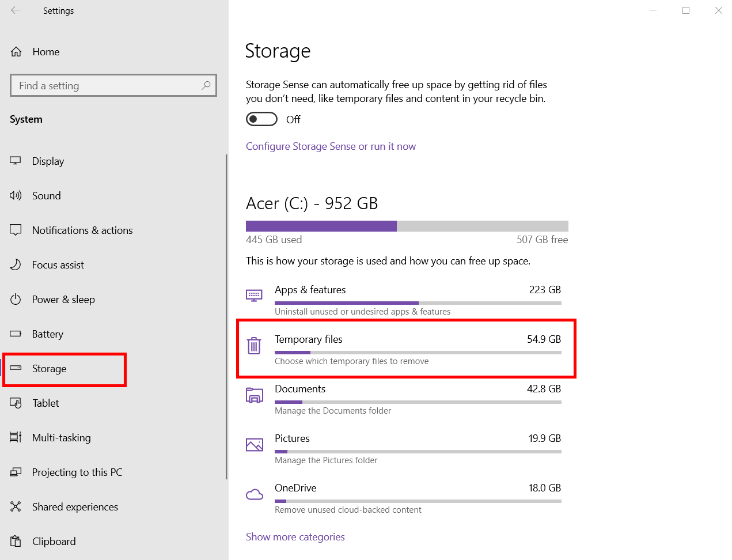The image size is (732, 560).
Task: Click the Sound speaker icon
Action: pyautogui.click(x=16, y=195)
